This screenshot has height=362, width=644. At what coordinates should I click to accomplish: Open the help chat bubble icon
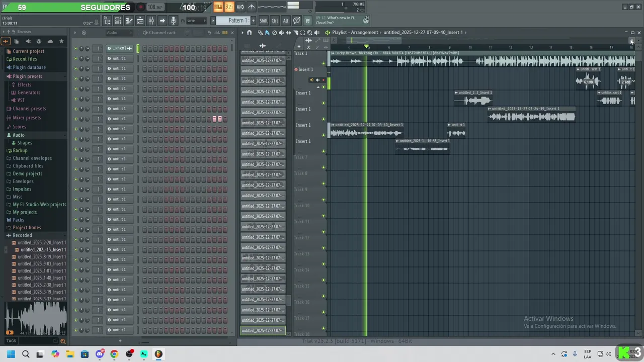pyautogui.click(x=297, y=21)
